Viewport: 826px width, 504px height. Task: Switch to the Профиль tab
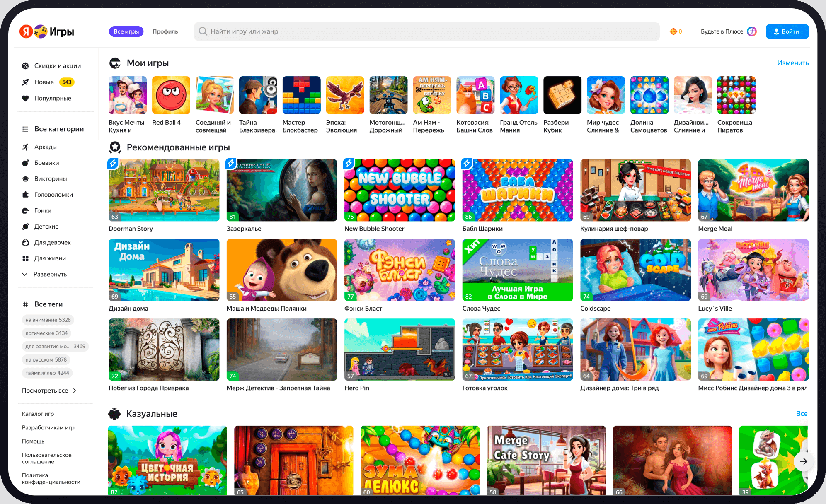point(165,31)
